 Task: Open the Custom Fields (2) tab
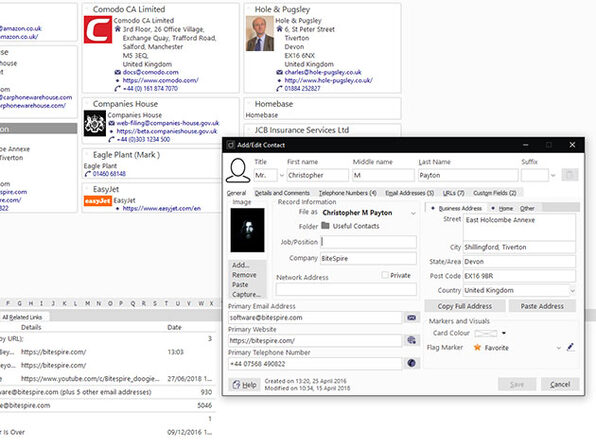click(x=495, y=193)
